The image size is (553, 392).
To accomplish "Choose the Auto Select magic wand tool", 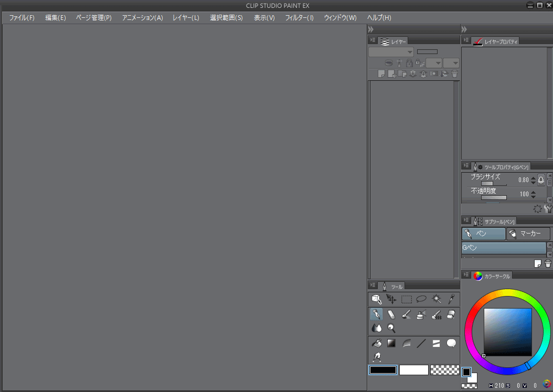I will coord(436,299).
